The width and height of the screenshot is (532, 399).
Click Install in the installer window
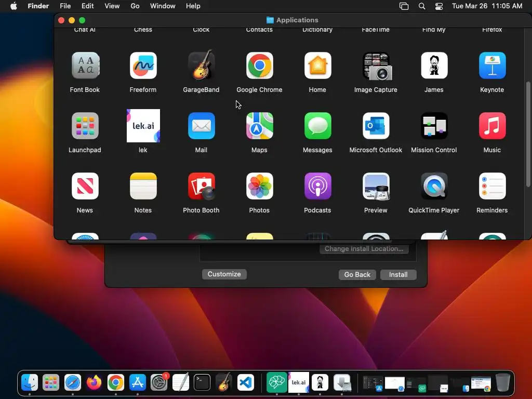click(398, 274)
